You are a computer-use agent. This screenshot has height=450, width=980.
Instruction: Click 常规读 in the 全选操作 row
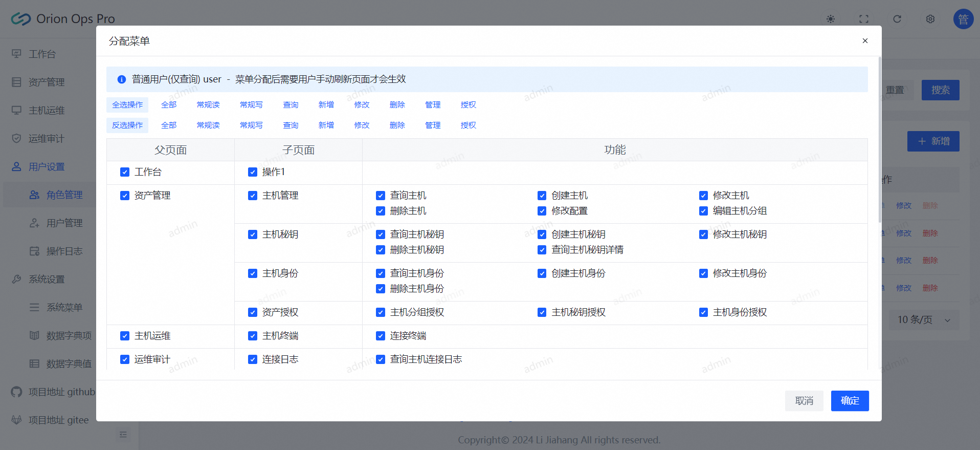208,105
